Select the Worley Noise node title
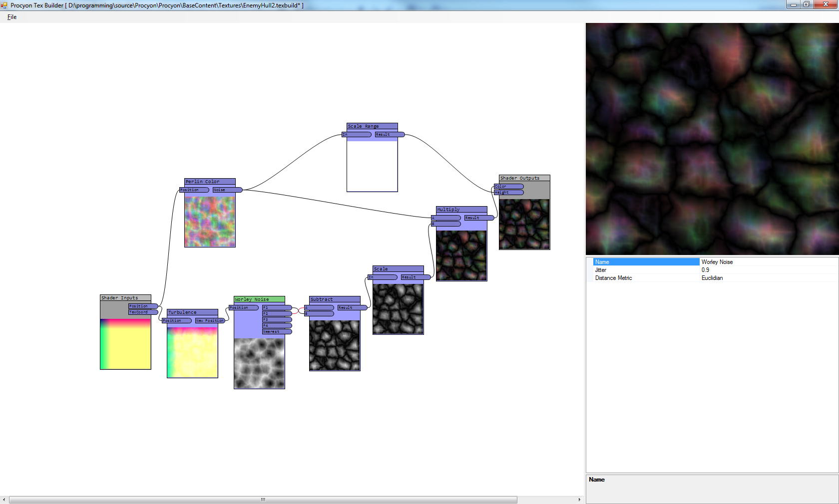Screen dimensions: 839x504 click(259, 299)
